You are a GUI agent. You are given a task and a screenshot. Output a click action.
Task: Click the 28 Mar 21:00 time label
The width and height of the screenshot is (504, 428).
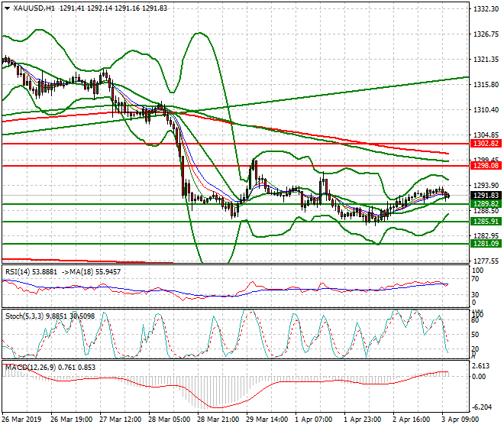click(218, 420)
